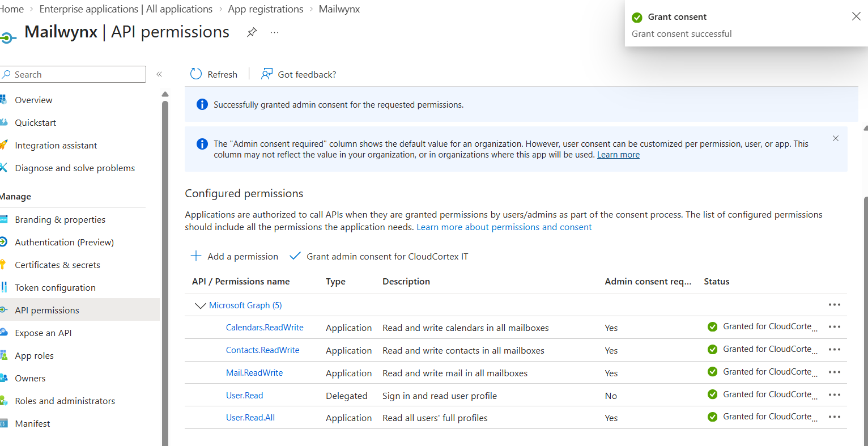868x446 pixels.
Task: Click Learn more link in info banner
Action: (x=618, y=155)
